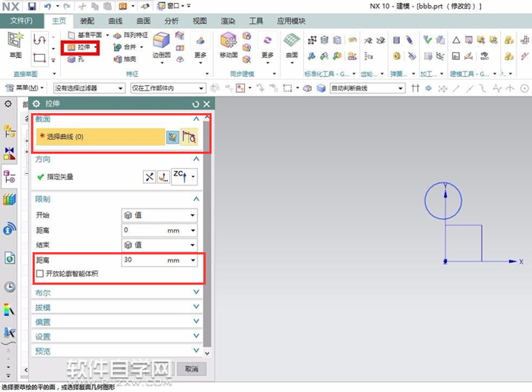Open the ZC vector direction dropdown

(184, 177)
